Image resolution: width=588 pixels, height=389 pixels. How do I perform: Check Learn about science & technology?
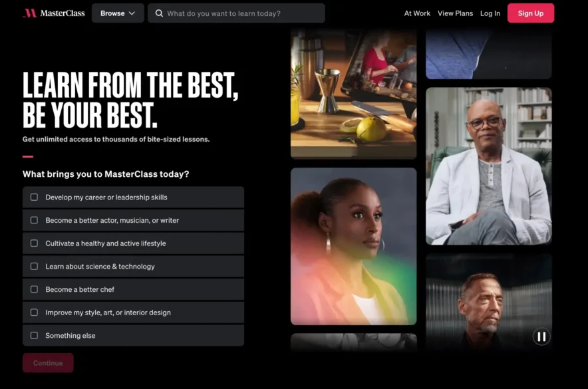[x=34, y=266]
